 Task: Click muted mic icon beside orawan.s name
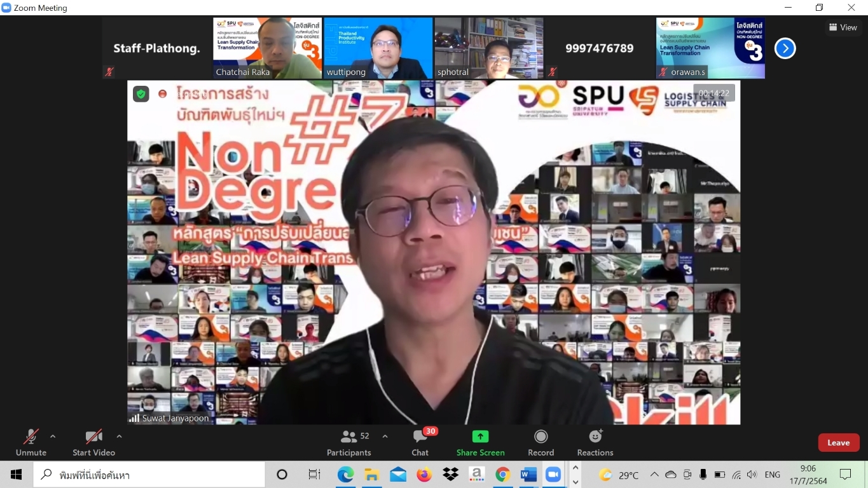663,72
